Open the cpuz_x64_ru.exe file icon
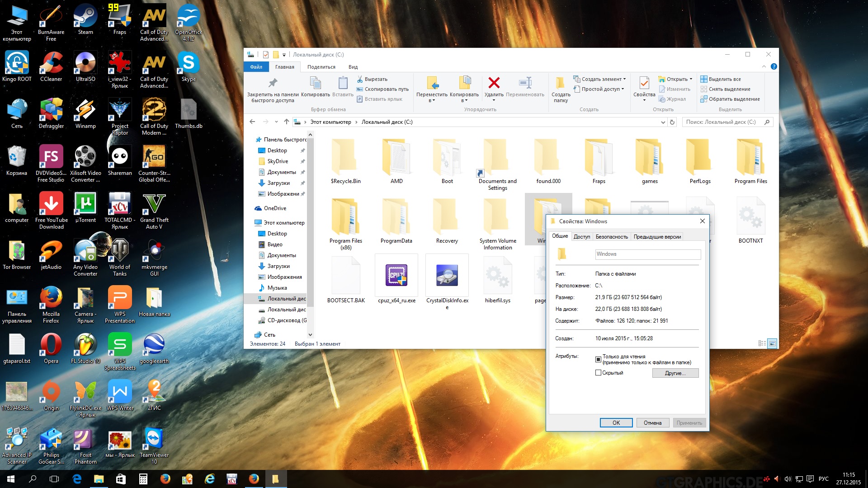This screenshot has height=488, width=868. coord(396,275)
